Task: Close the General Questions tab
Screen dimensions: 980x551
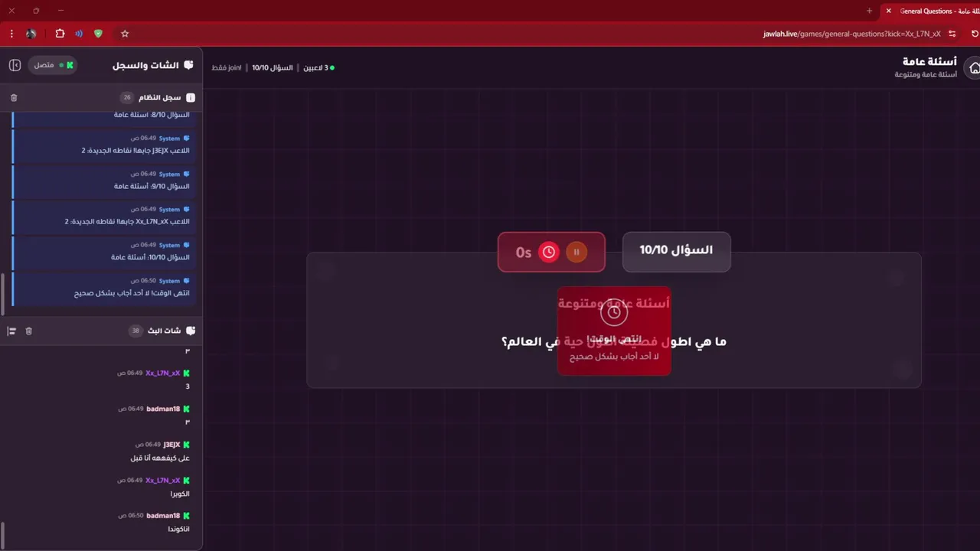Action: point(888,11)
